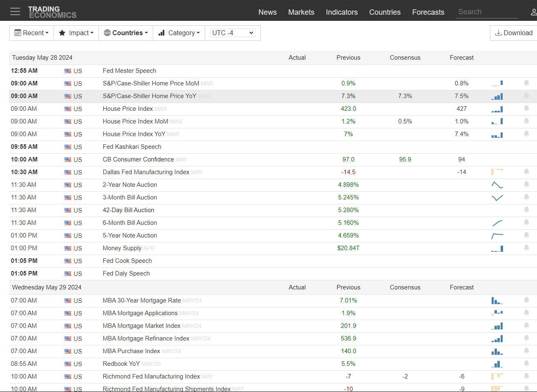Image resolution: width=537 pixels, height=392 pixels.
Task: Toggle alert bell for S&P/Case-Shiller Home Price MoM
Action: click(526, 83)
